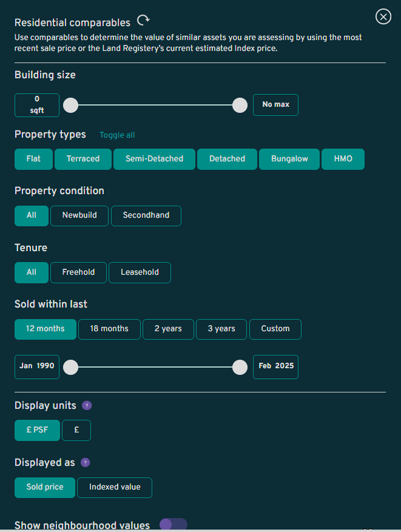Screen dimensions: 401x532
Task: Click the date range start slider handle
Action: point(71,368)
